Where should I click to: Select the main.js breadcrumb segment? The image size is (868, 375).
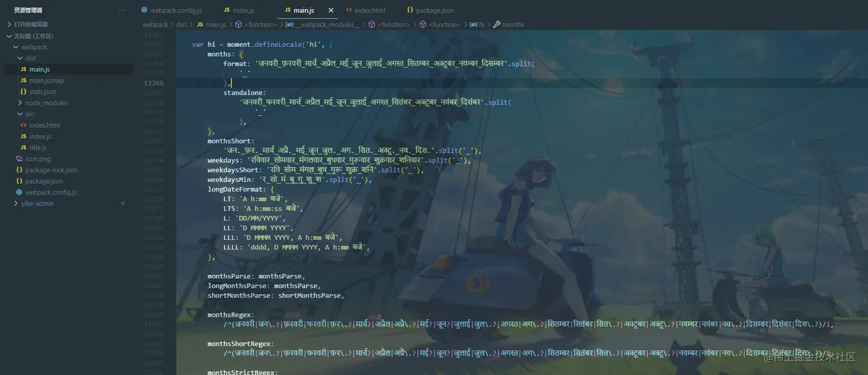click(x=216, y=25)
